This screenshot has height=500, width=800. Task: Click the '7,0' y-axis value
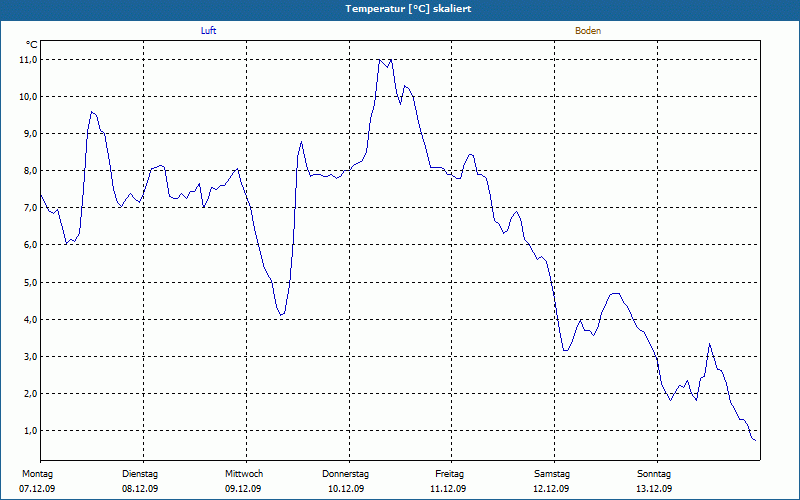tap(30, 208)
